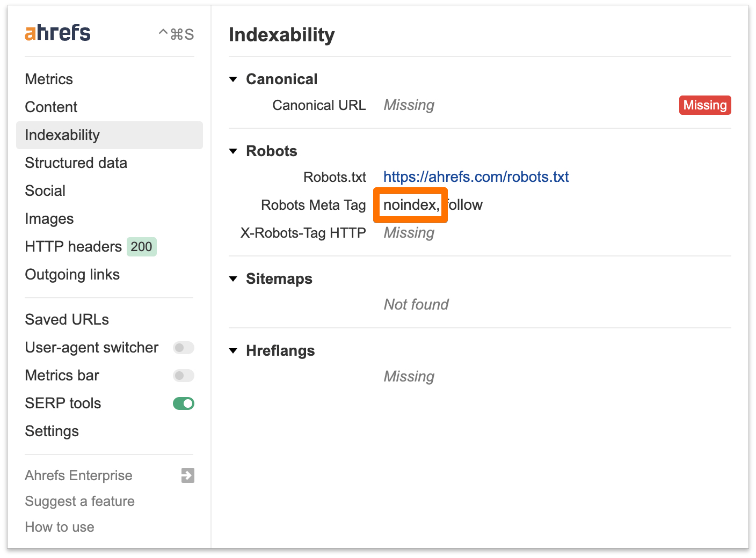Collapse the Canonical section
Screen dimensions: 756x558
233,79
